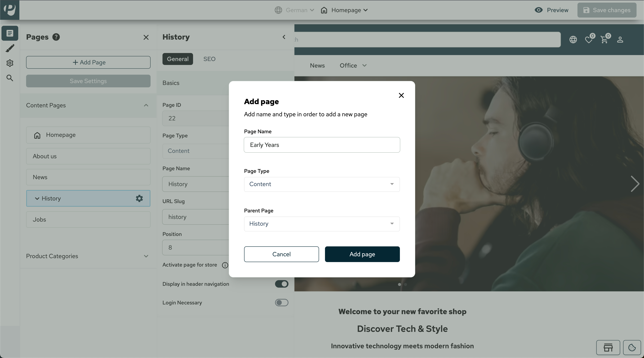Open the Parent Page dropdown
Viewport: 644px width, 358px height.
[x=322, y=224]
